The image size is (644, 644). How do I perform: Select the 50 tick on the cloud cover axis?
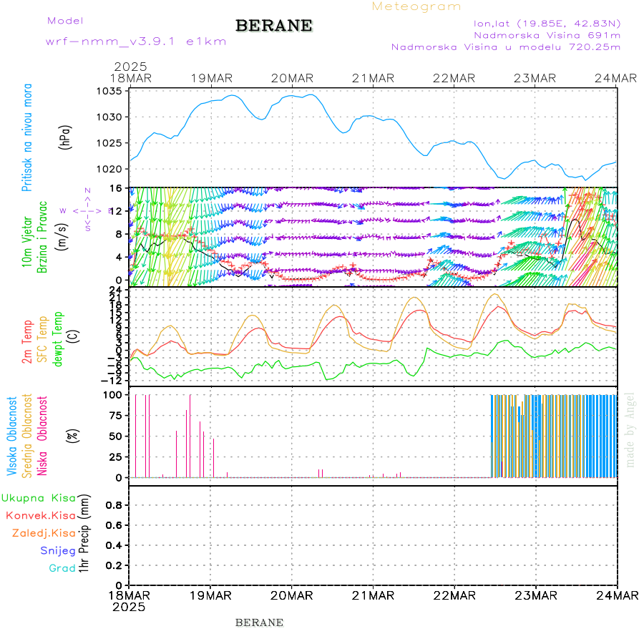pos(116,436)
